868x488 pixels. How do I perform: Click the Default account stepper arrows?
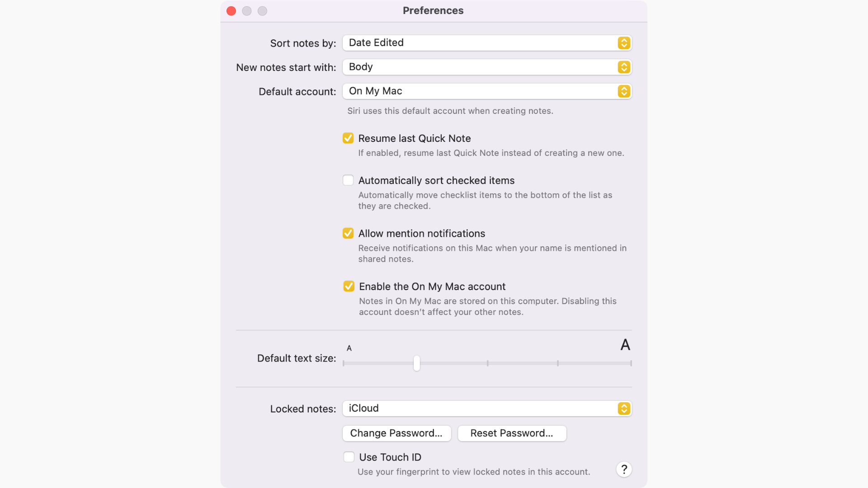click(x=624, y=91)
